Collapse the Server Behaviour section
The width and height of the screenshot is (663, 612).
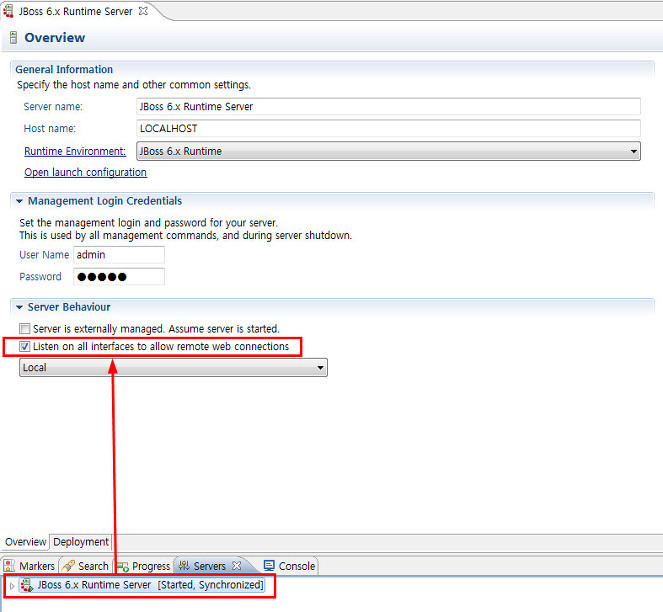click(19, 307)
